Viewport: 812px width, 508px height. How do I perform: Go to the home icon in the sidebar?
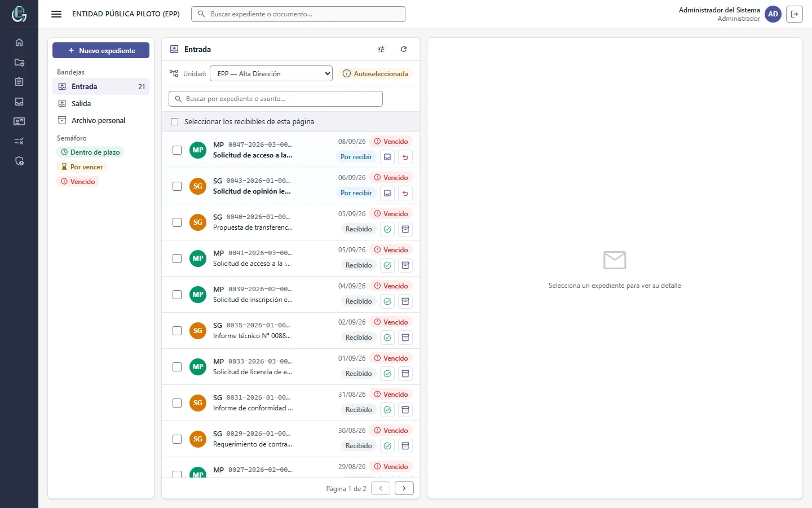(x=19, y=42)
